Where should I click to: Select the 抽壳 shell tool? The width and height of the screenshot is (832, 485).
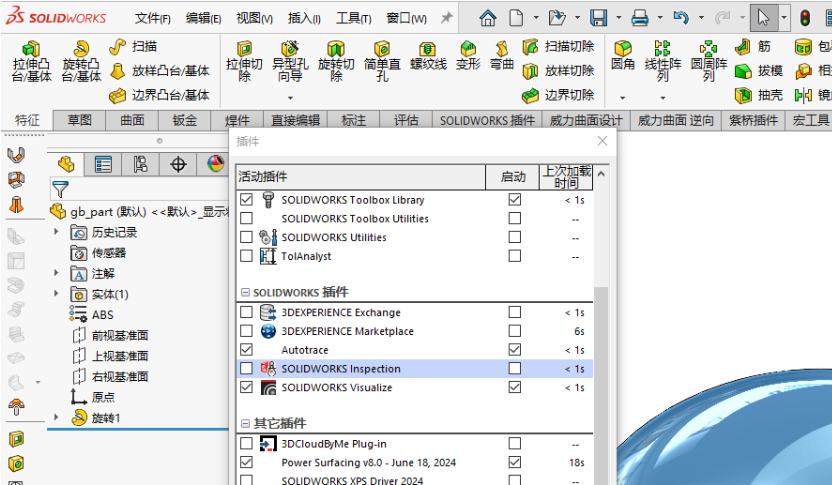click(x=759, y=96)
